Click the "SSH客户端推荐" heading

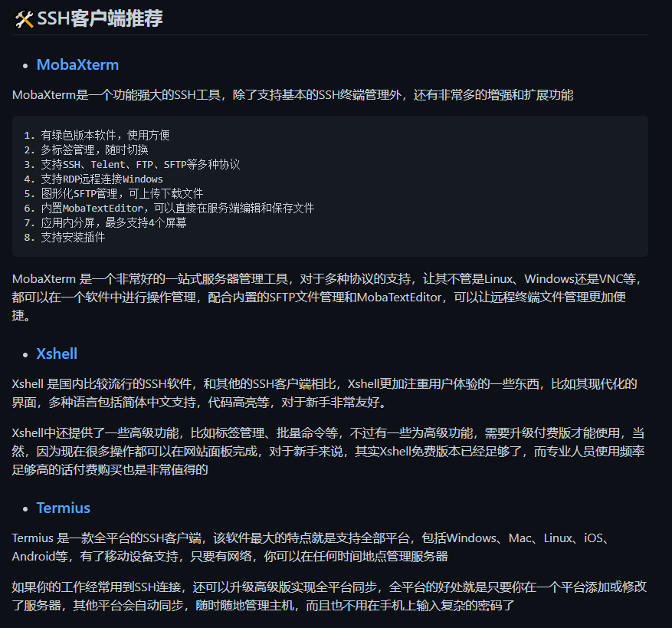100,19
